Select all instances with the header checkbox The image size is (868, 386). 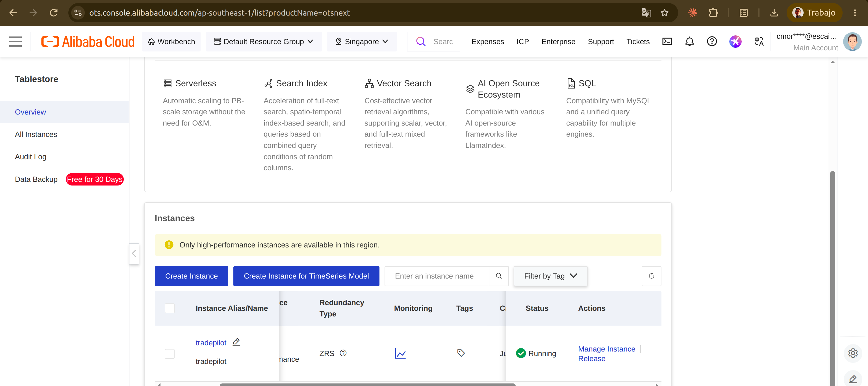[170, 308]
